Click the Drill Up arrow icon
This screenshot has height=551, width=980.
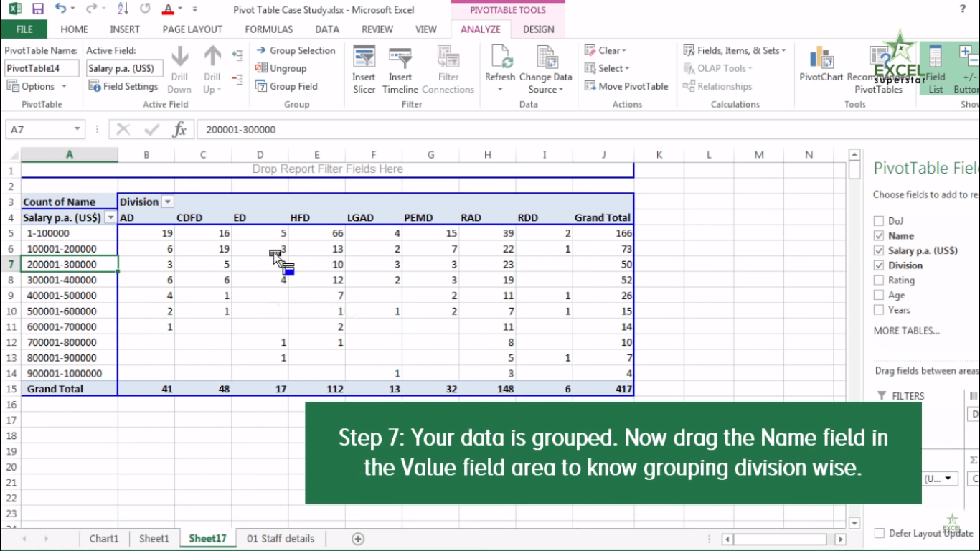(x=212, y=57)
